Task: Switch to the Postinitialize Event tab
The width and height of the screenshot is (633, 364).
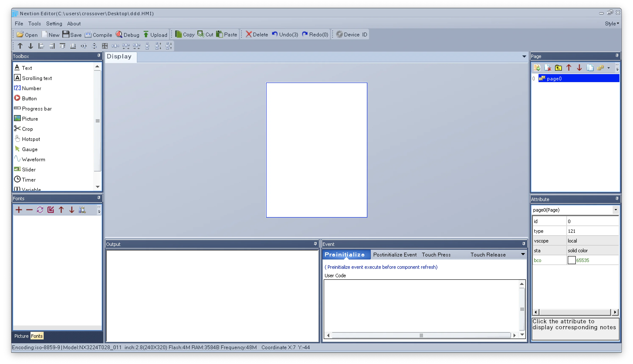Action: (395, 255)
